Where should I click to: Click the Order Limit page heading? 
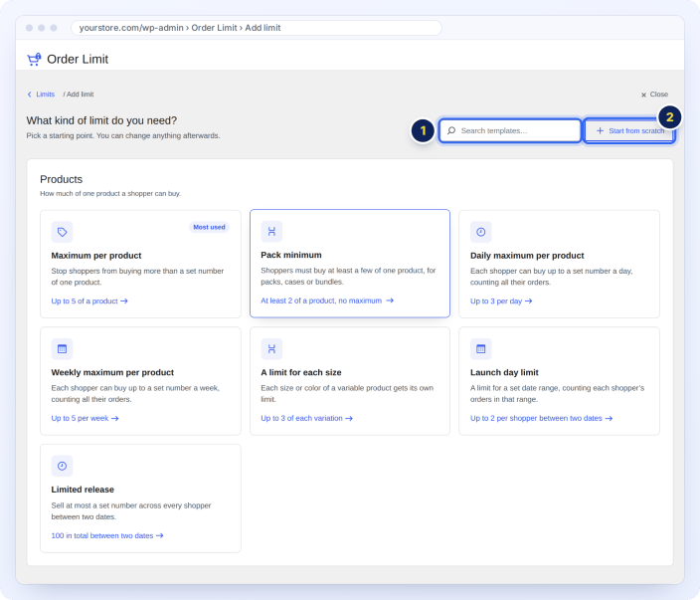78,59
